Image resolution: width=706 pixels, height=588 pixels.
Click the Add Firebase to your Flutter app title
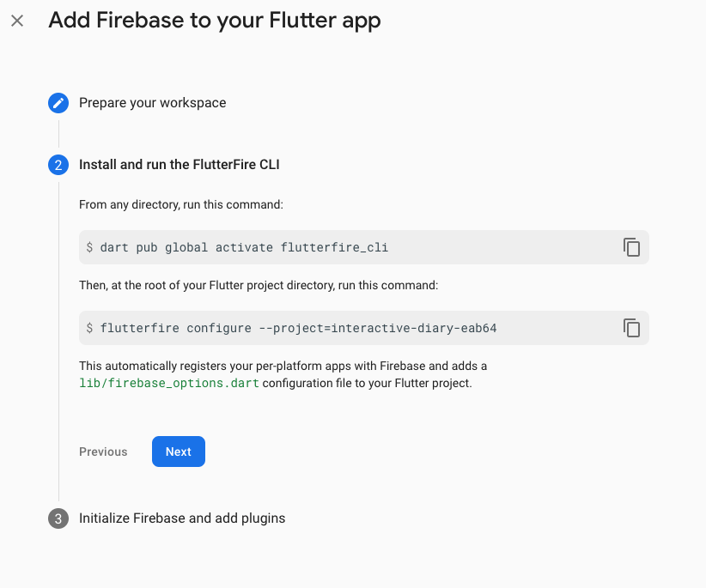(215, 20)
